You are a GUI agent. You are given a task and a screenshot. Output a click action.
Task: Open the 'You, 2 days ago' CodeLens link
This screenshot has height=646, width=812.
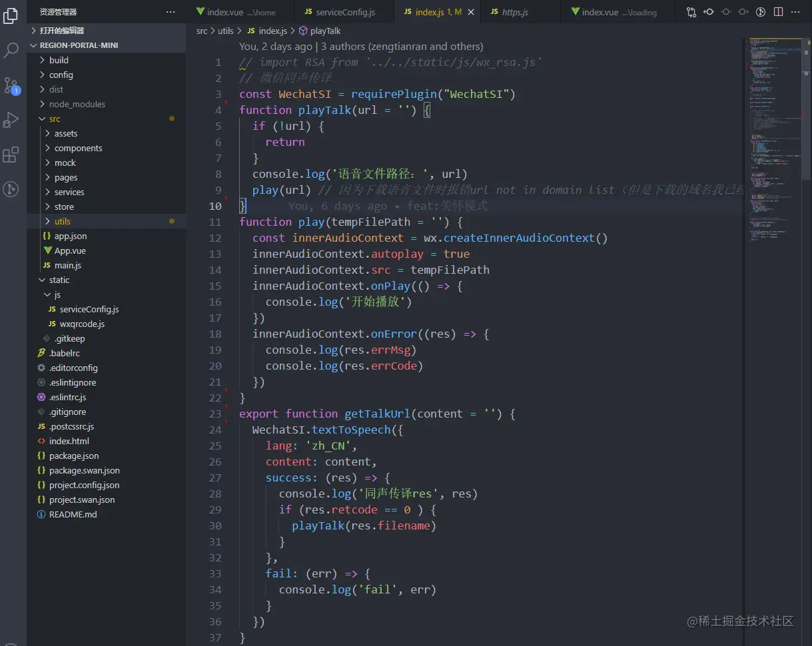(276, 47)
